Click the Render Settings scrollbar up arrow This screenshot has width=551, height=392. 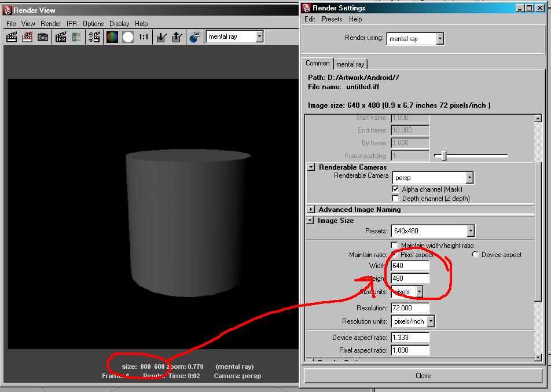pyautogui.click(x=538, y=118)
